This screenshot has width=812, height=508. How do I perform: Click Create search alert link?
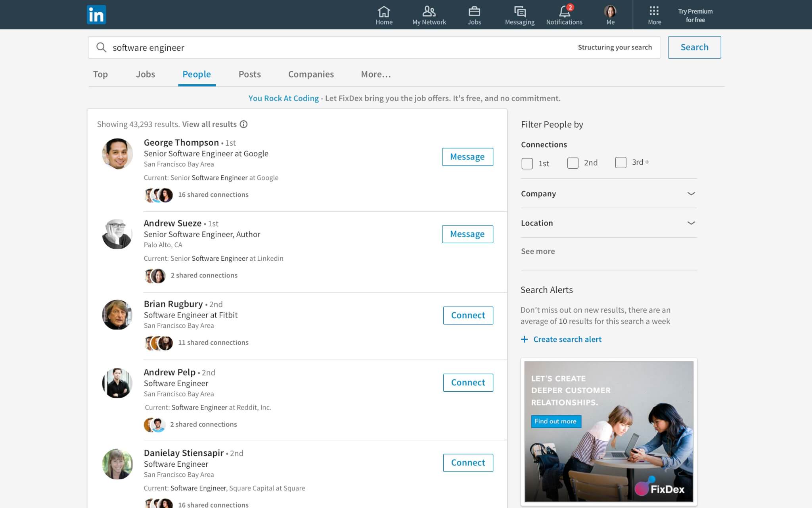point(567,339)
